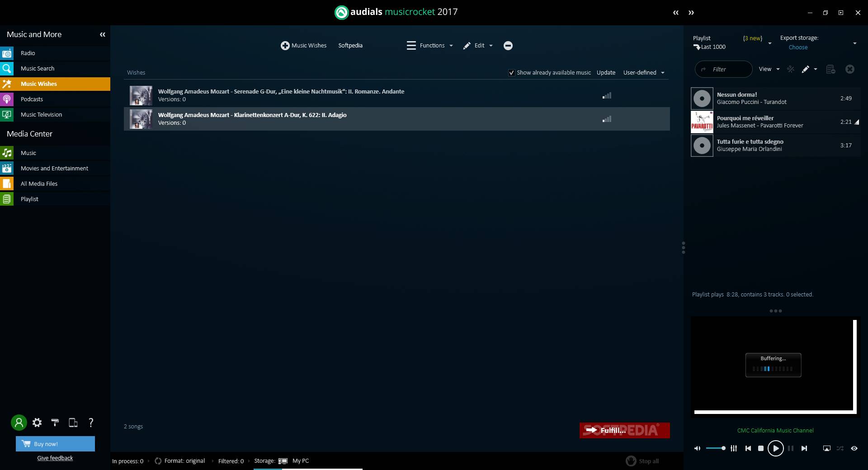
Task: Click the Fulfill... button
Action: click(x=624, y=430)
